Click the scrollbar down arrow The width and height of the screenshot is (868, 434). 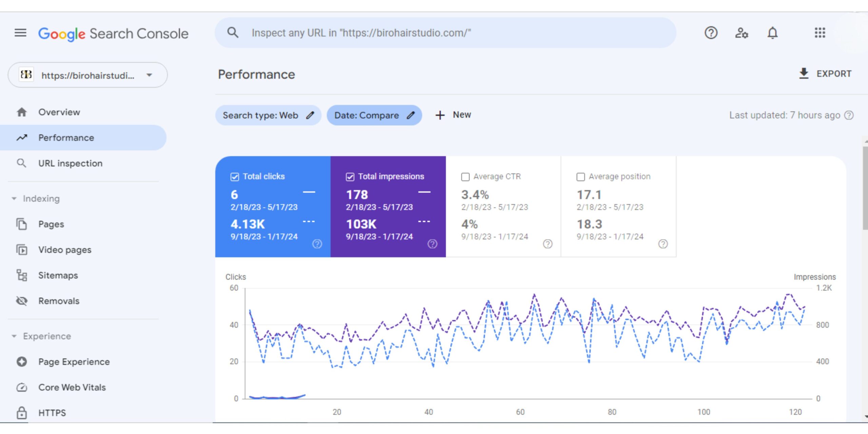(x=866, y=416)
